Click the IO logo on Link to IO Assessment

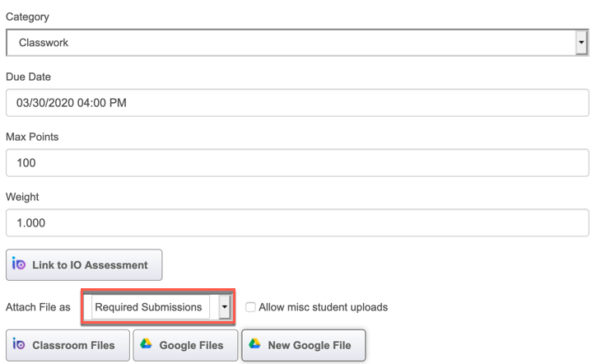(18, 264)
